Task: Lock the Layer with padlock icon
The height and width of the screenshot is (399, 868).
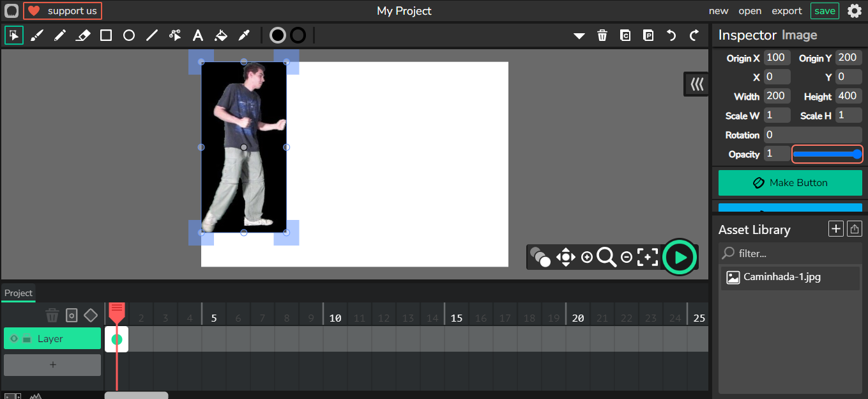Action: pyautogui.click(x=27, y=339)
